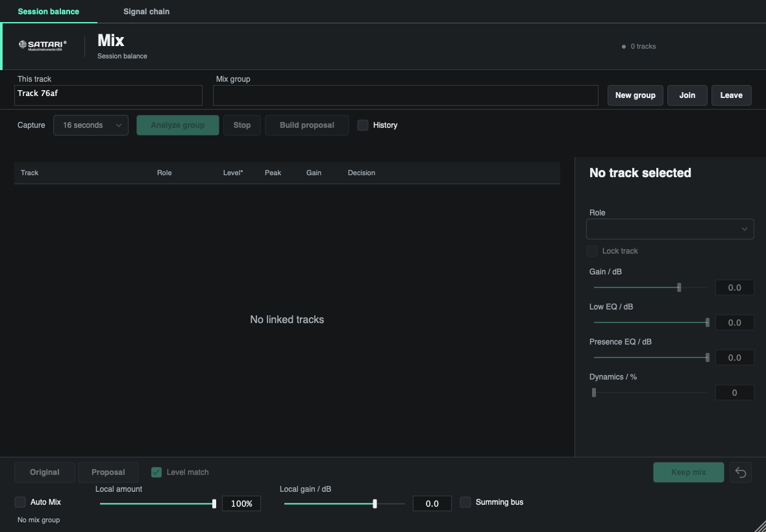Click the Track column header
Viewport: 766px width, 532px height.
[29, 173]
